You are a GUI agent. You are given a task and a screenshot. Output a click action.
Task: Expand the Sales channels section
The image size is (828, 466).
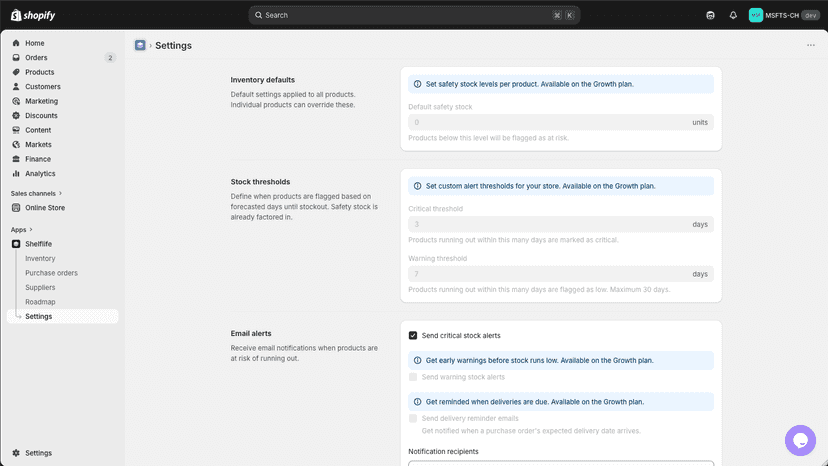tap(36, 193)
